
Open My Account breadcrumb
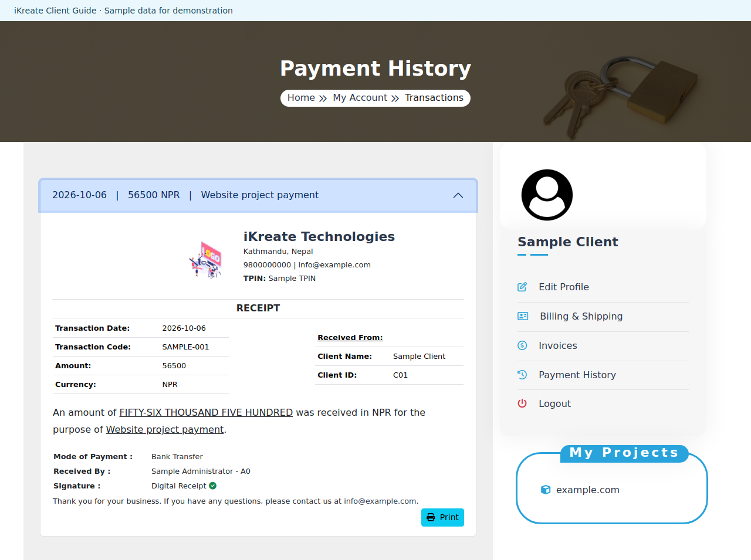[x=360, y=97]
